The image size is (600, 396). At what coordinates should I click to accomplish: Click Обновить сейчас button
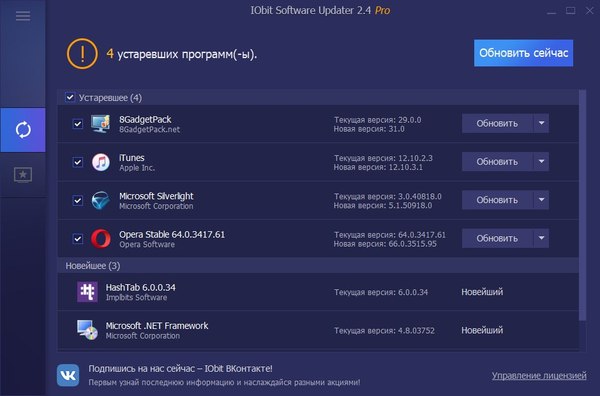tap(523, 53)
